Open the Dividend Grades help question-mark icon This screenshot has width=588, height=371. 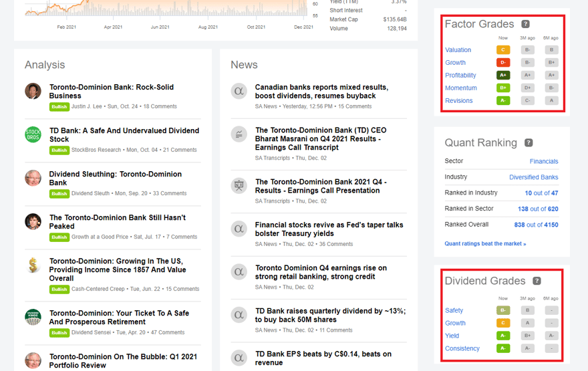click(x=537, y=281)
